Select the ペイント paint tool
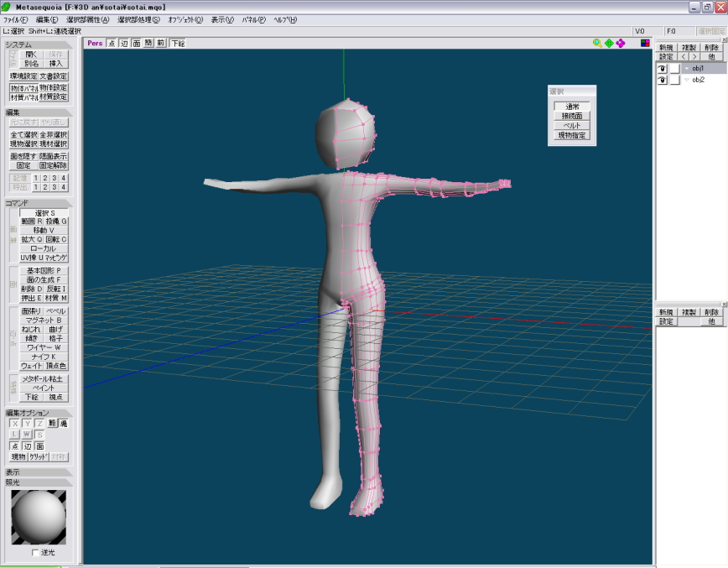This screenshot has height=568, width=728. [x=44, y=388]
